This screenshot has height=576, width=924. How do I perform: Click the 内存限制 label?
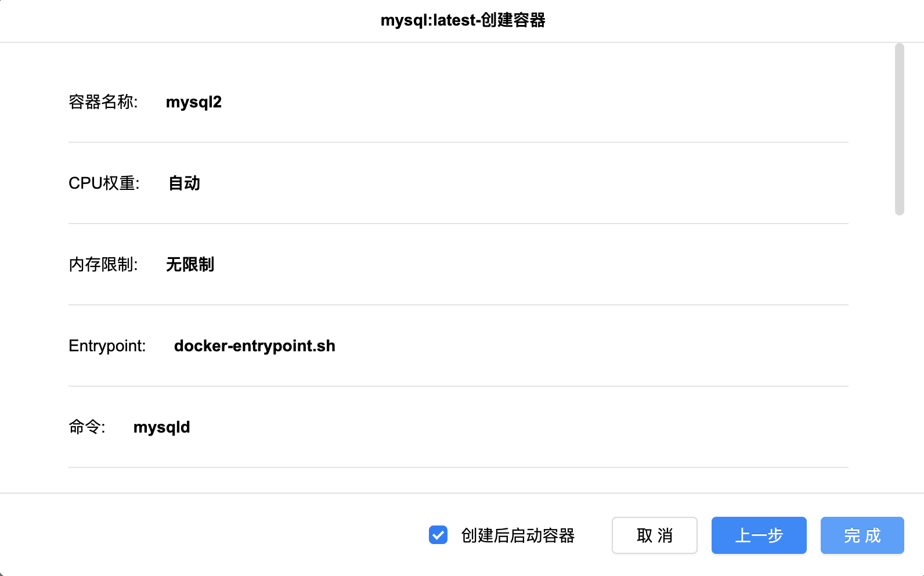tap(103, 265)
